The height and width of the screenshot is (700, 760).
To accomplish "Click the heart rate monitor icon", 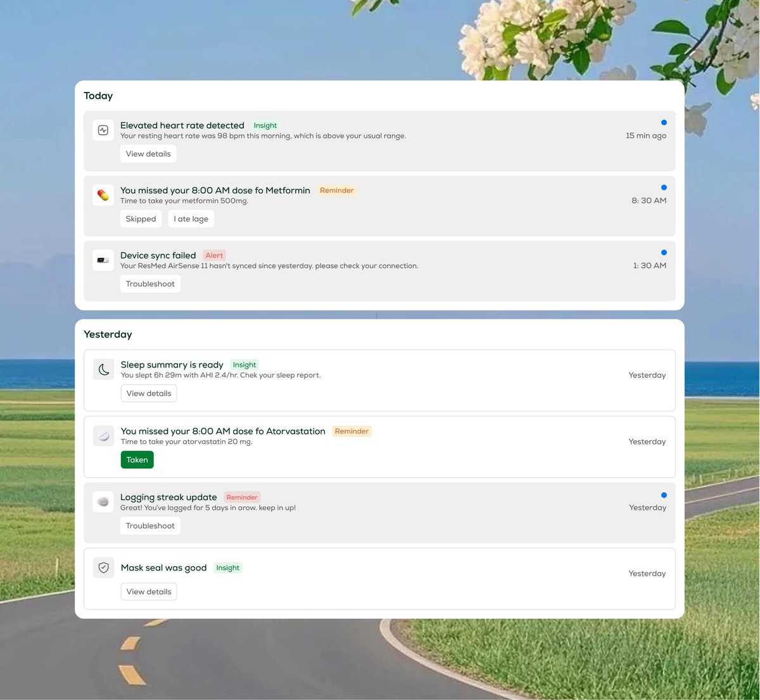I will [103, 130].
